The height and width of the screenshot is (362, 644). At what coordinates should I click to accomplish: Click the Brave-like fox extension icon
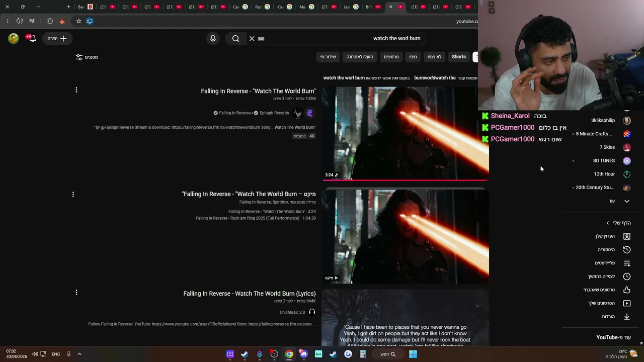click(62, 21)
